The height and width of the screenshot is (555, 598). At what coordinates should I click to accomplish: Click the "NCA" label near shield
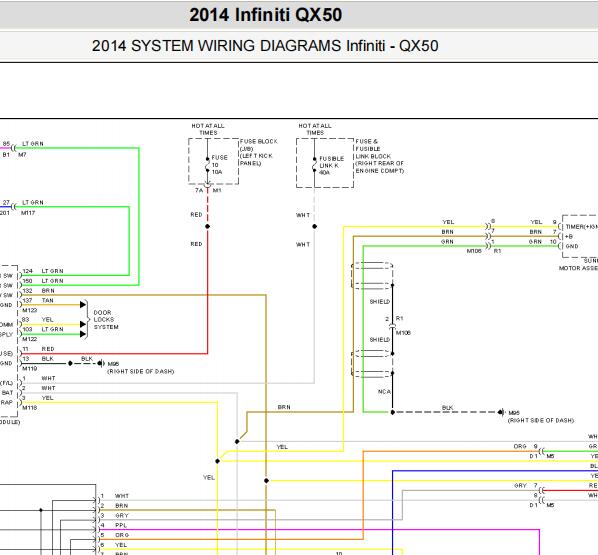(x=384, y=392)
